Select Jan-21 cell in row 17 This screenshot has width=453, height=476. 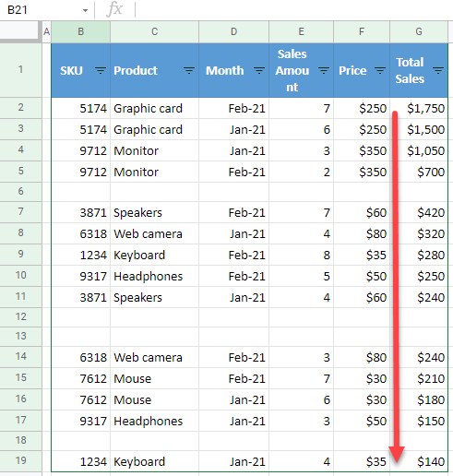233,421
